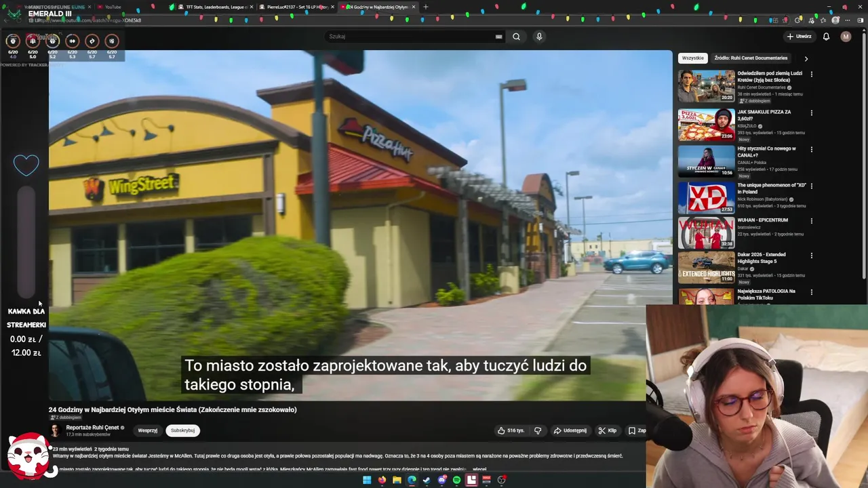Open KSIĄŻULO channel name under pizza video
Image resolution: width=868 pixels, height=488 pixels.
(747, 126)
